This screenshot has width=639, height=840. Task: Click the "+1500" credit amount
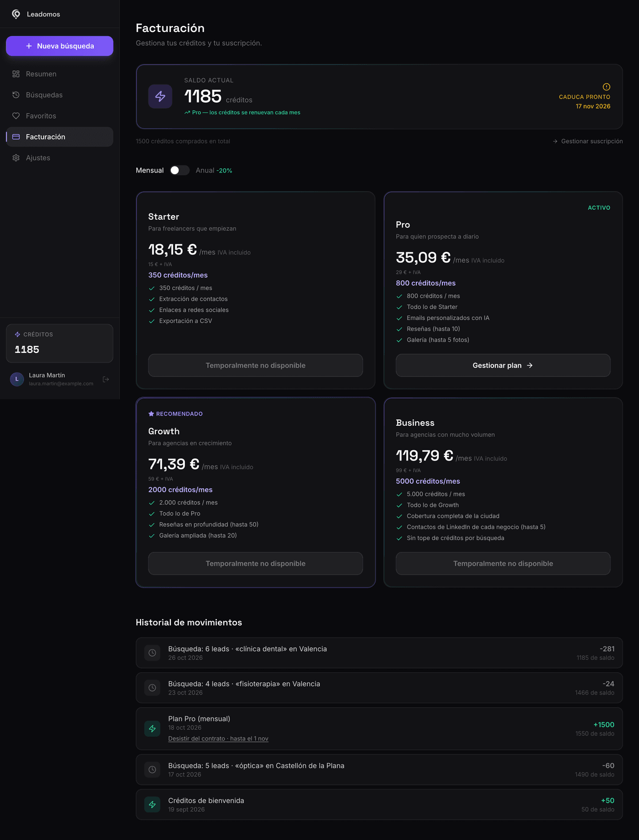click(x=604, y=725)
